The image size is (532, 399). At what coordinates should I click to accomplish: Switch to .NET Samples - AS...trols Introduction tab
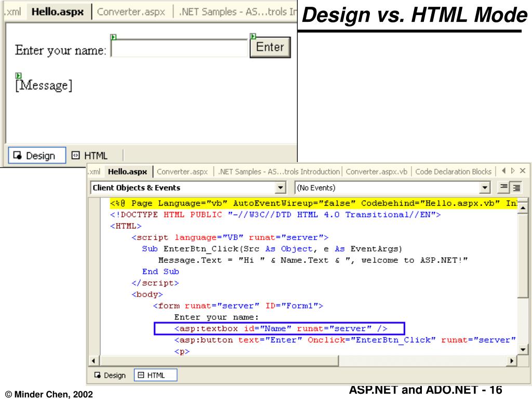[278, 171]
